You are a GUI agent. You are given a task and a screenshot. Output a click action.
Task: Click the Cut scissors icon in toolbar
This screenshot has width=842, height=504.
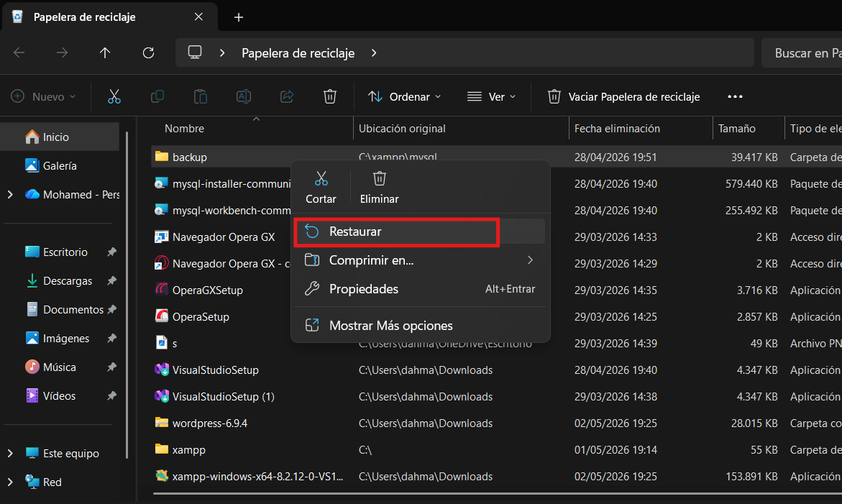(114, 96)
